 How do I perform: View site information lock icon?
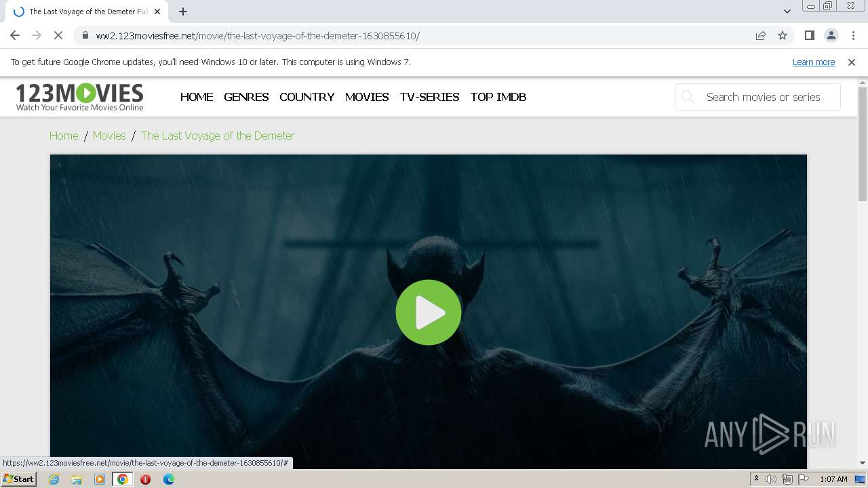point(85,35)
